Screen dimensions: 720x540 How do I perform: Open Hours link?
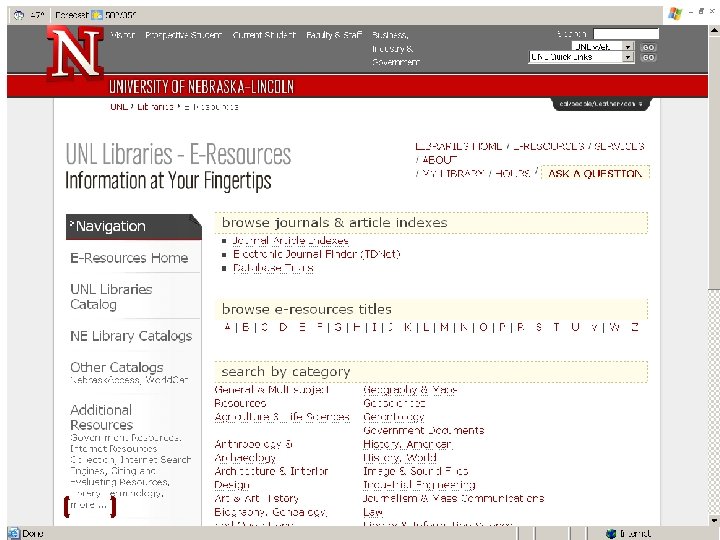coord(512,174)
